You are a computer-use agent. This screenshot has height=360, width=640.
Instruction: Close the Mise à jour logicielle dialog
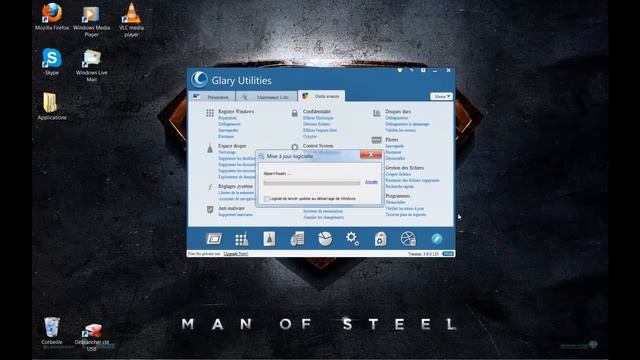coord(371,154)
